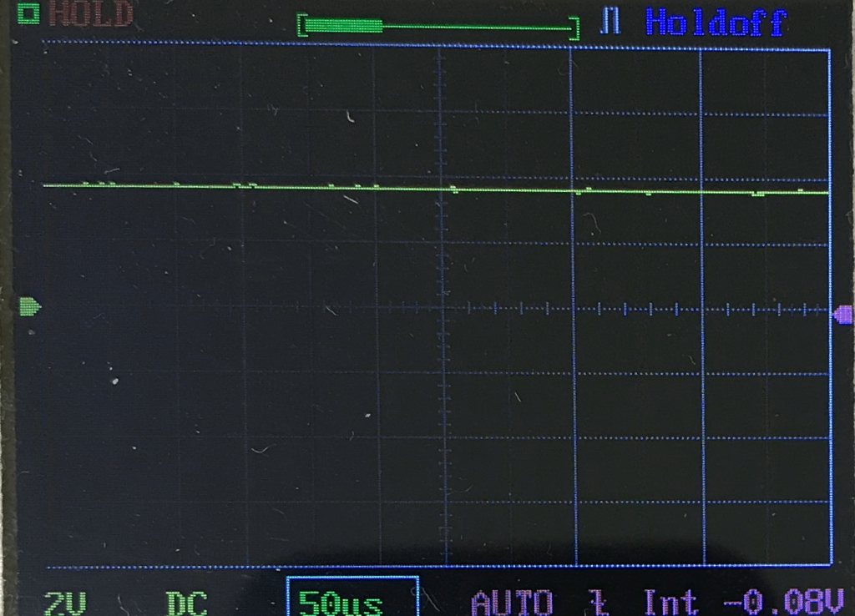Switch the Int trigger source
The height and width of the screenshot is (616, 855).
click(x=671, y=603)
